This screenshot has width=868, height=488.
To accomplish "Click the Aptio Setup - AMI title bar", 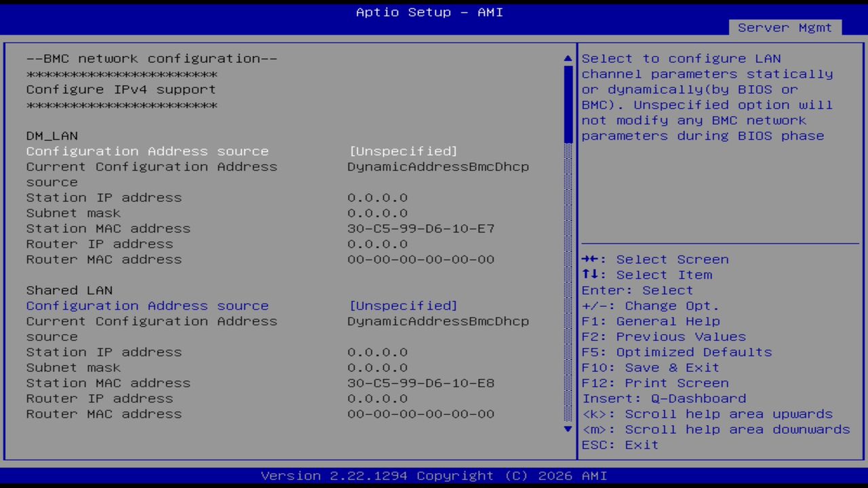I will pyautogui.click(x=429, y=12).
